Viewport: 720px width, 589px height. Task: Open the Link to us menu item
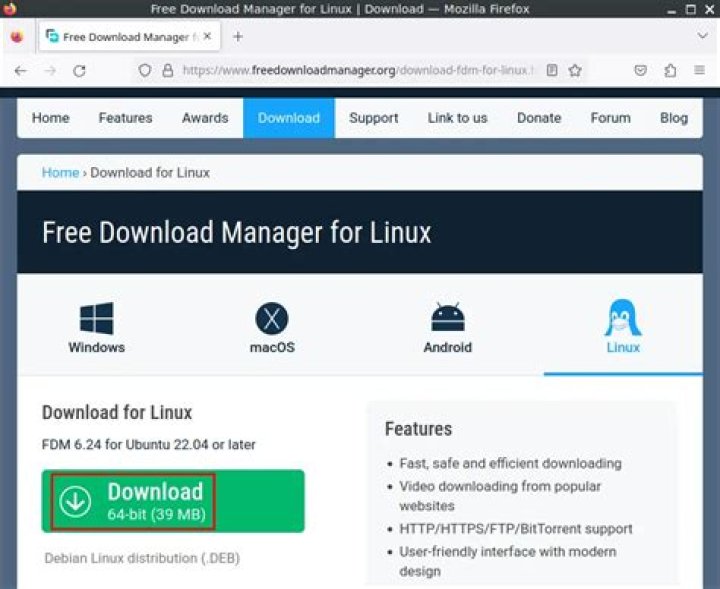[x=457, y=118]
